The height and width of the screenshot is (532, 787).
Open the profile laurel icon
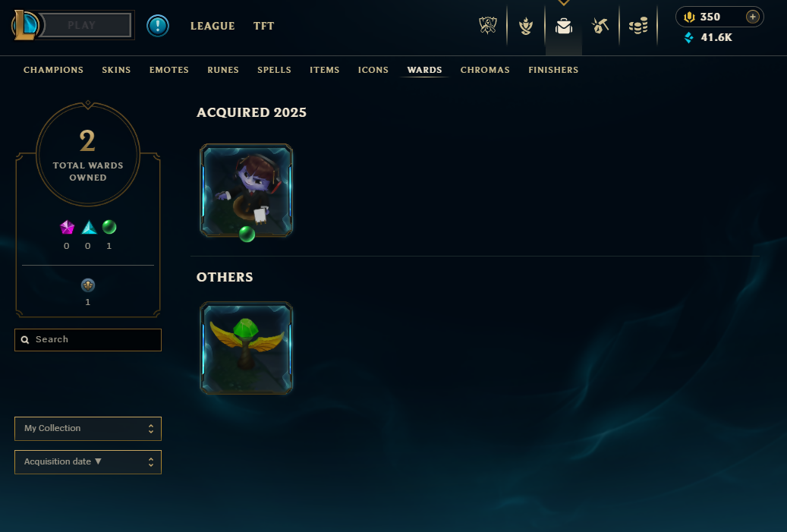coord(526,26)
